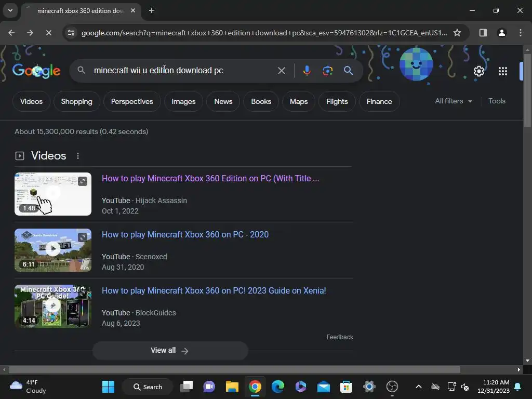The height and width of the screenshot is (399, 532).
Task: Open 2023 Guide on Xenia video link
Action: click(214, 291)
